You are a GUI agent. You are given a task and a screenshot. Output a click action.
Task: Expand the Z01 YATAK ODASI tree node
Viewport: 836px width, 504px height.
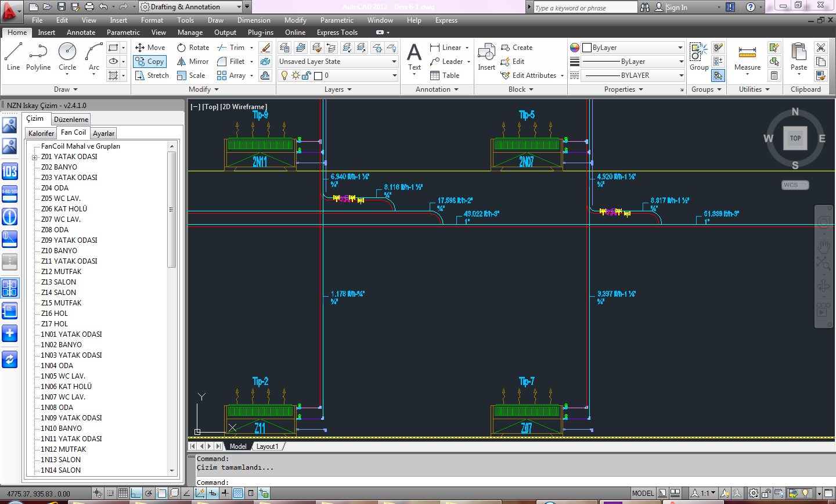tap(35, 157)
